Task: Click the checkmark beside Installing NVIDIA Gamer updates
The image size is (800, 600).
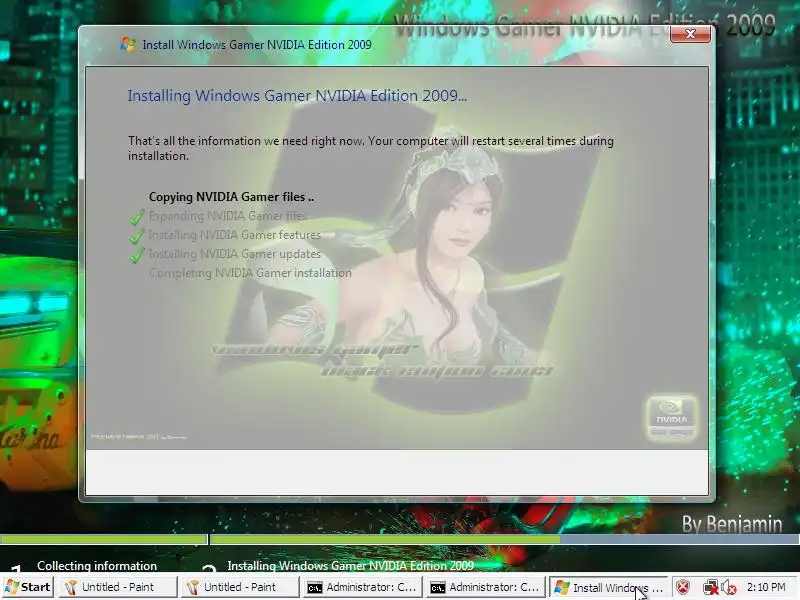Action: pyautogui.click(x=137, y=254)
